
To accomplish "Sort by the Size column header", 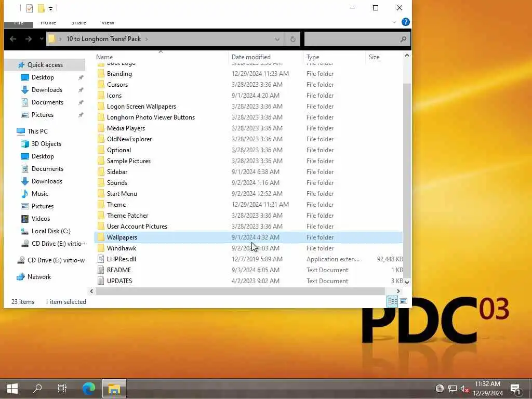I will tap(374, 57).
